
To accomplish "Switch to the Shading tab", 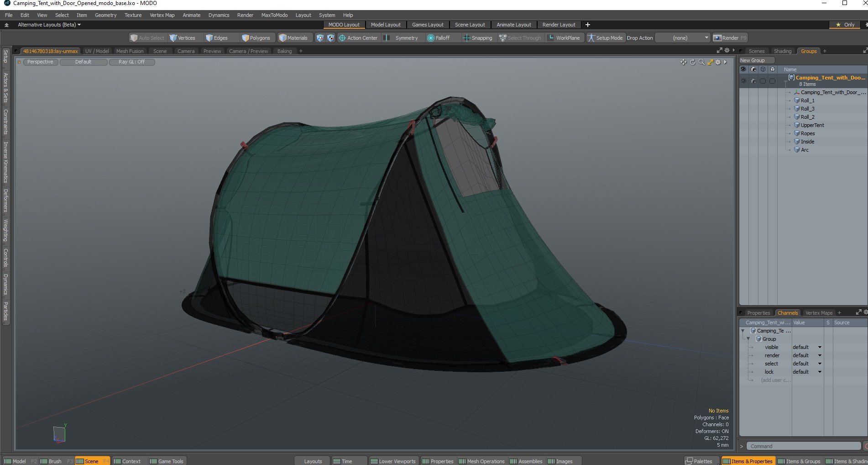I will [782, 51].
